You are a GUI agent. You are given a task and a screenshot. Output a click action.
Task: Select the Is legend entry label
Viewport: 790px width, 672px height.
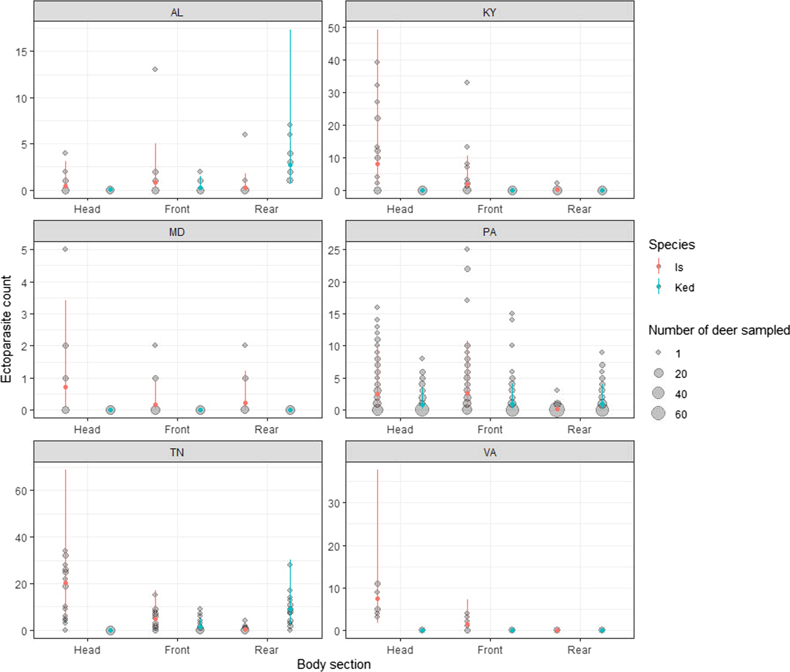click(x=679, y=267)
